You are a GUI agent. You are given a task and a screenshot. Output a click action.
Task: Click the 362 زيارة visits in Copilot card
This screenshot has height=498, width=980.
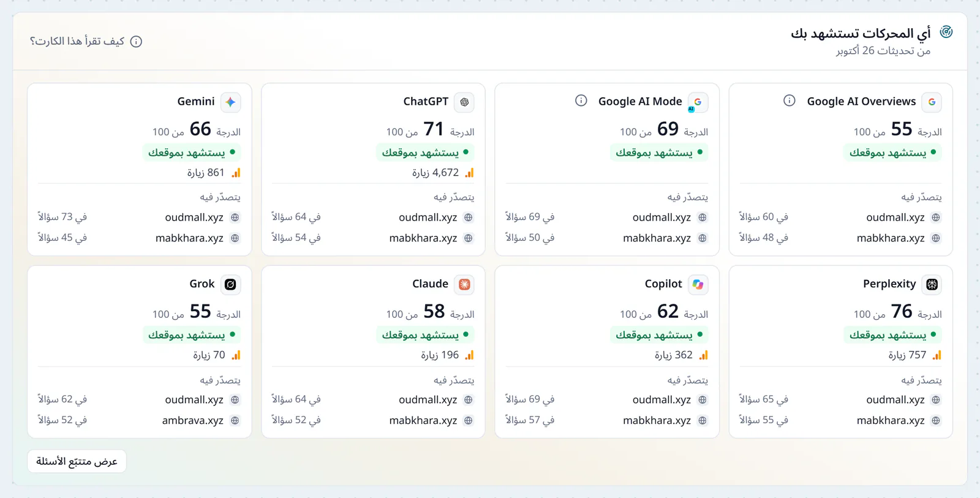point(674,355)
